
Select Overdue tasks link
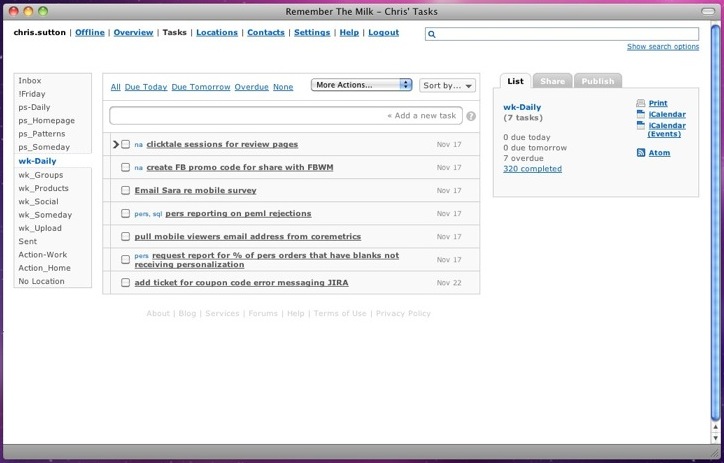251,87
